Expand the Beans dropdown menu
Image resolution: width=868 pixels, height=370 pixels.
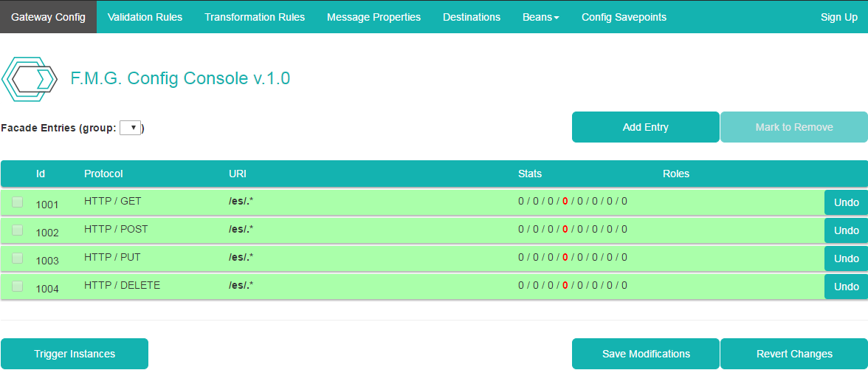click(540, 17)
